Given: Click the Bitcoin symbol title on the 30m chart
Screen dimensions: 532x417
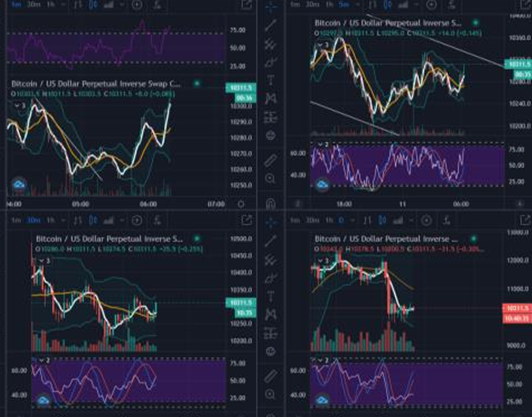Looking at the screenshot, I should pos(109,239).
